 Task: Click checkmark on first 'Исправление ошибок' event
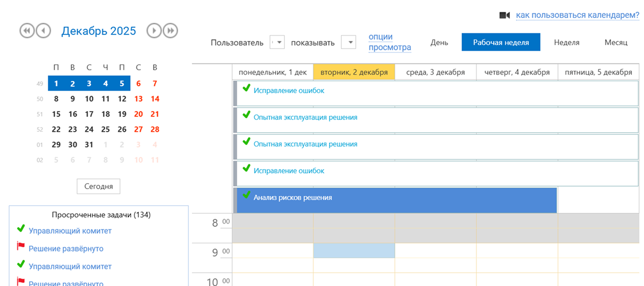click(x=246, y=88)
